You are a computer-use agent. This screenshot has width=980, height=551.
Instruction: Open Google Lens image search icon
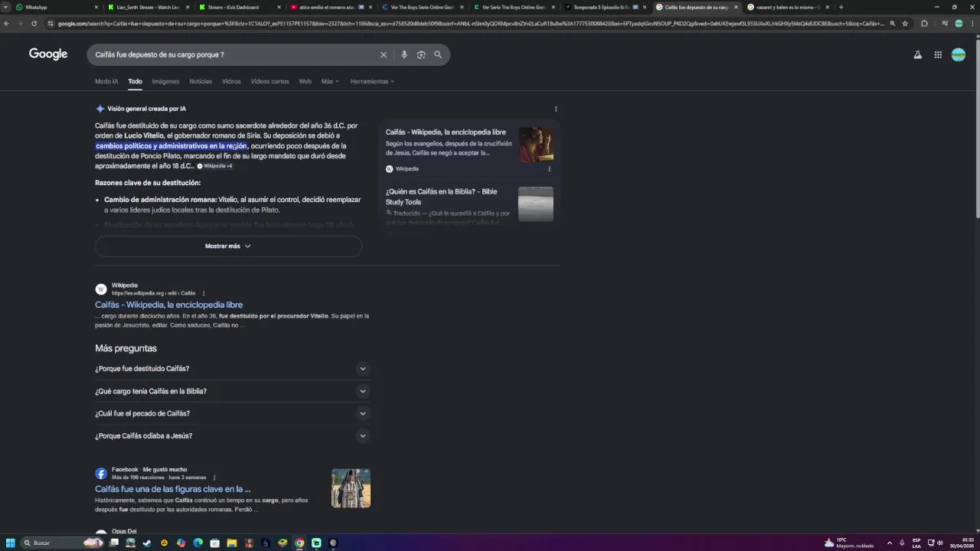pos(421,55)
